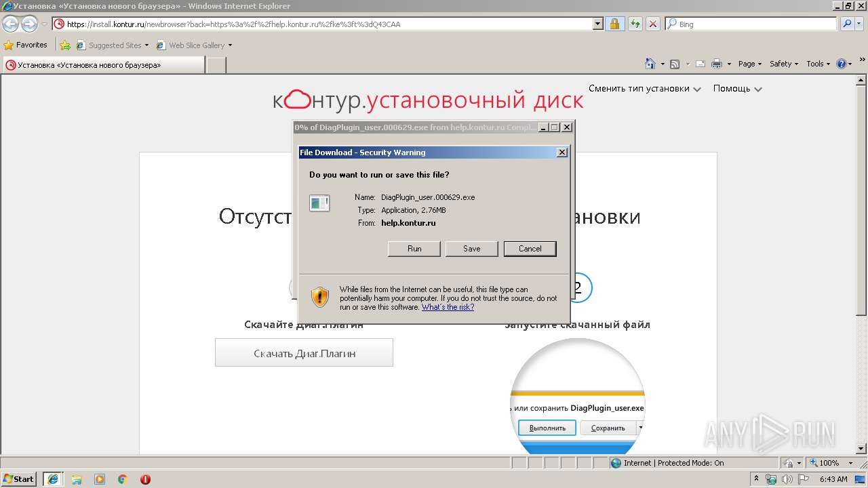Refresh the page with the refresh icon
The image size is (868, 488).
click(x=635, y=24)
